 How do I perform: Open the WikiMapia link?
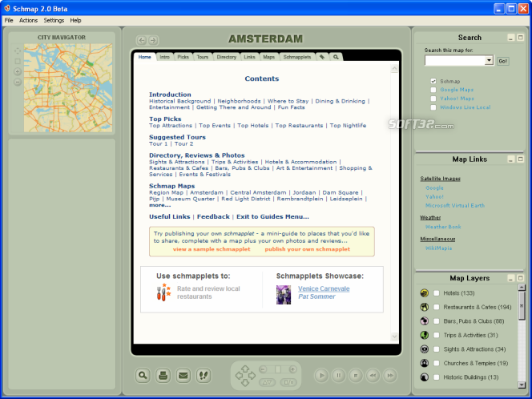[439, 248]
